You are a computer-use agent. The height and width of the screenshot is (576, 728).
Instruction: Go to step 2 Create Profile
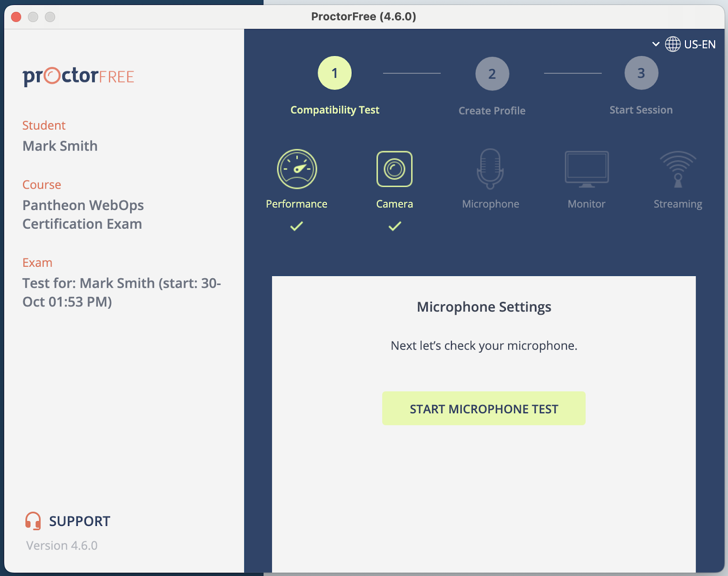(492, 74)
